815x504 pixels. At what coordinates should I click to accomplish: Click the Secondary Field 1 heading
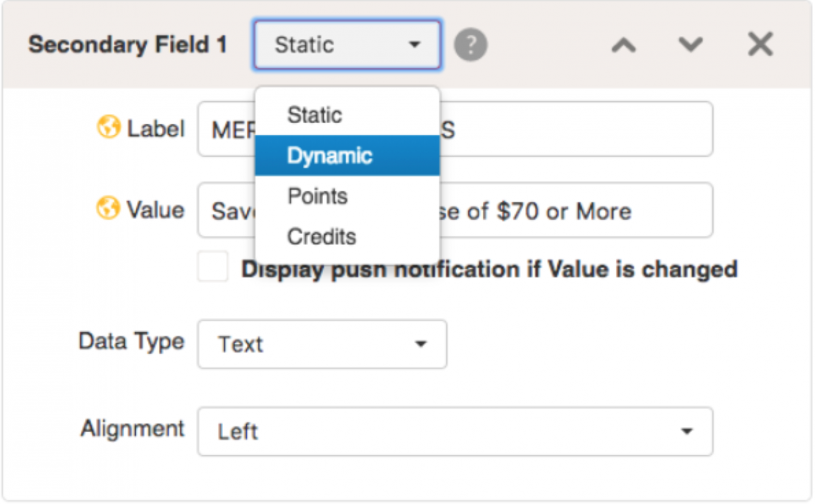click(x=128, y=44)
